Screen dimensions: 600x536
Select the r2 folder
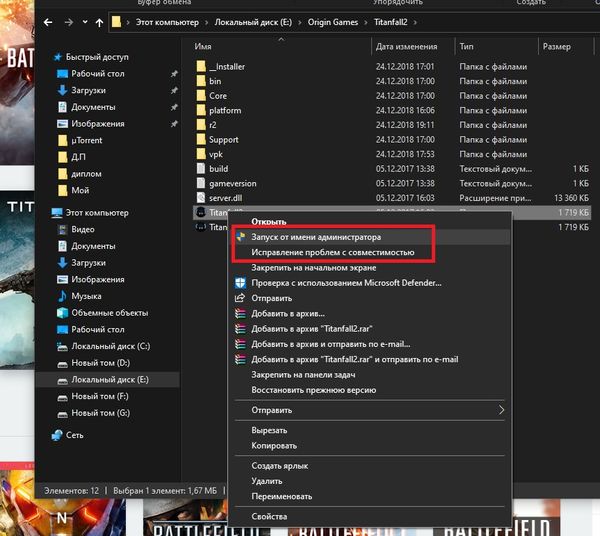pyautogui.click(x=213, y=125)
